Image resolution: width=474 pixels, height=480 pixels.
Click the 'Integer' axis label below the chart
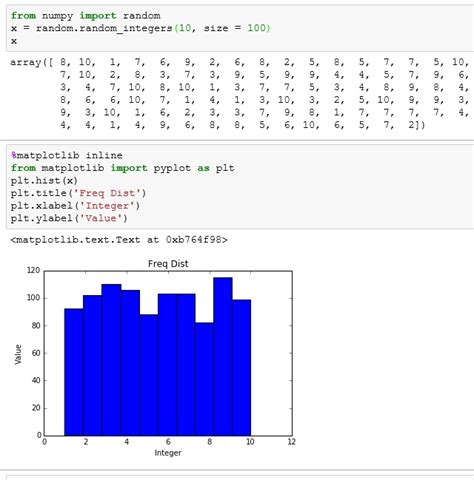coord(168,453)
